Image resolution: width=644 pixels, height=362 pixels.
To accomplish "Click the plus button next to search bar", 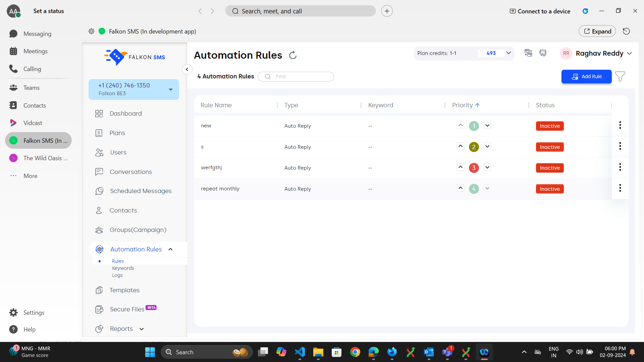I will [x=387, y=11].
